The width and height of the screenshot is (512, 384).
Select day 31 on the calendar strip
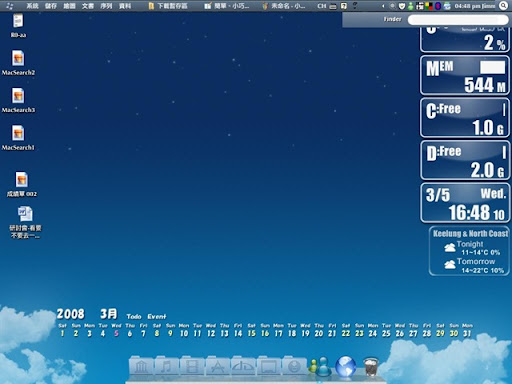pos(467,333)
